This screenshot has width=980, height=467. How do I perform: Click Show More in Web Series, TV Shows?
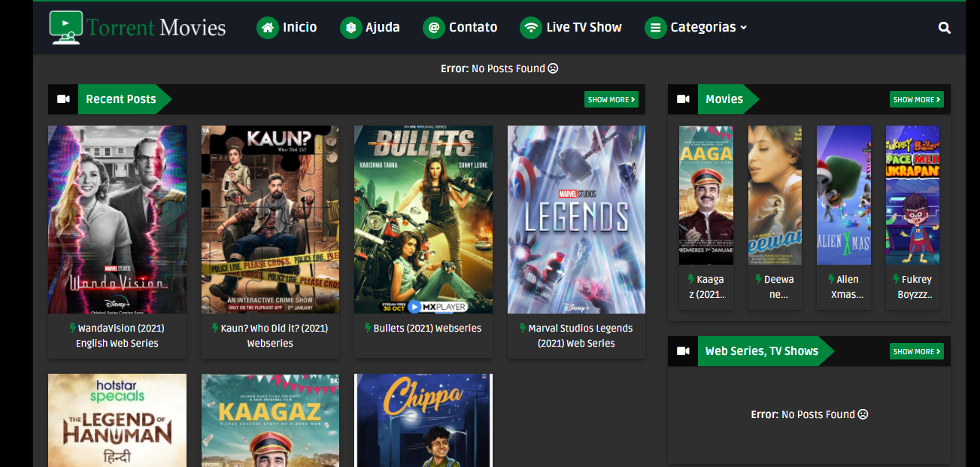pos(917,351)
